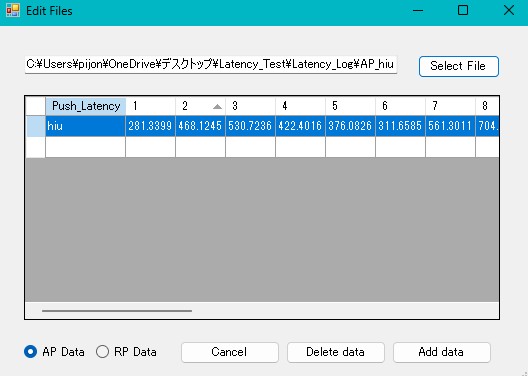This screenshot has height=376, width=528.
Task: Click the empty new-row cell under hiu
Action: [86, 147]
